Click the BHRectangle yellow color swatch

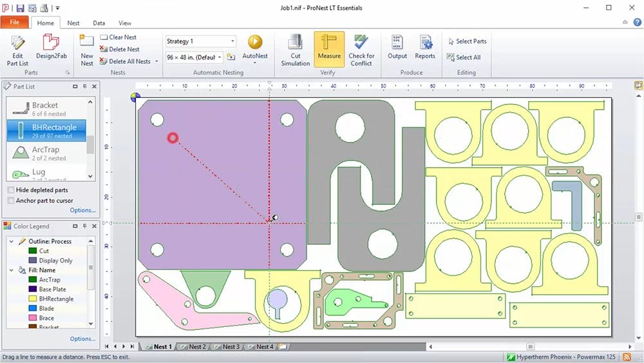[x=32, y=299]
